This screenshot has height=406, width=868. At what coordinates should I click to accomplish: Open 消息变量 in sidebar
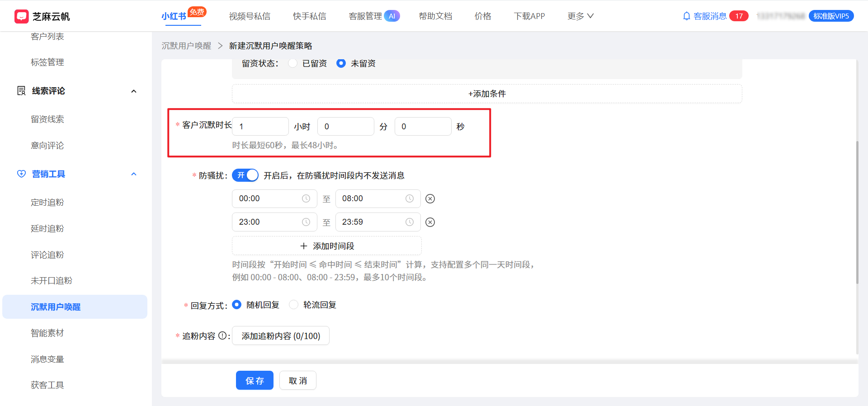(47, 359)
